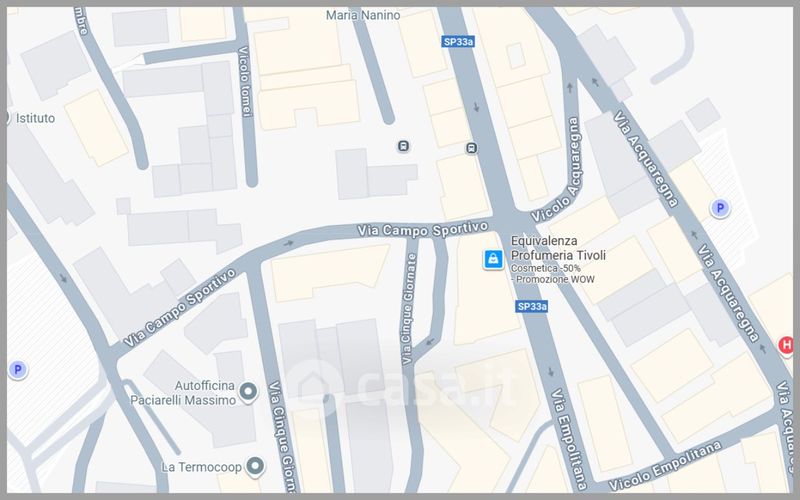Select the leftmost bus stop icon
The height and width of the screenshot is (500, 800).
pyautogui.click(x=403, y=145)
